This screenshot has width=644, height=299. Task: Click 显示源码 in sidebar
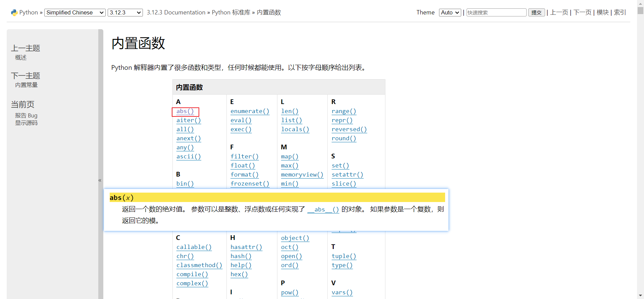26,123
